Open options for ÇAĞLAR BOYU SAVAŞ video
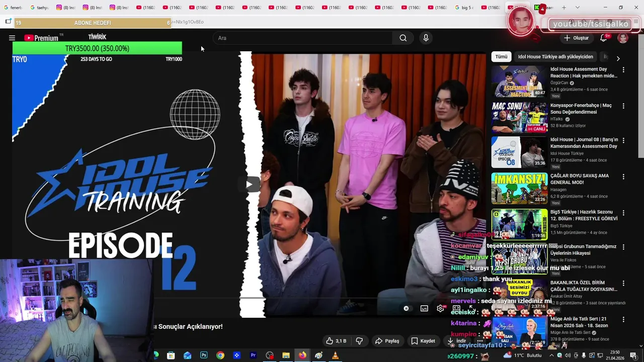This screenshot has height=362, width=644. (x=623, y=176)
